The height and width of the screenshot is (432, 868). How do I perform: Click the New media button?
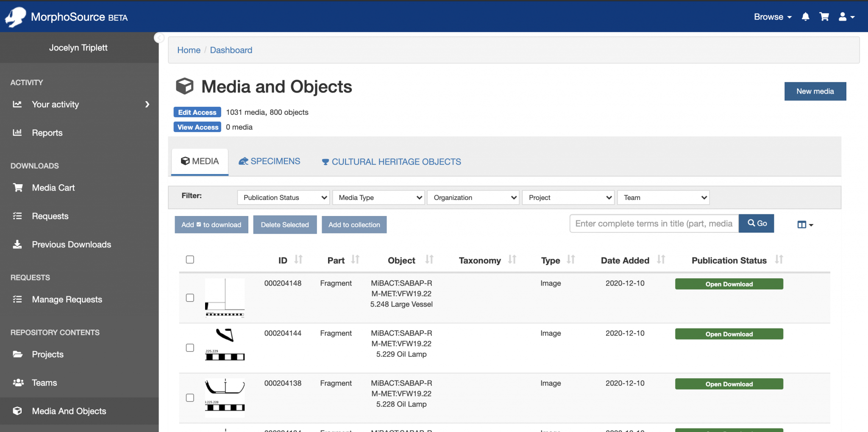click(815, 91)
